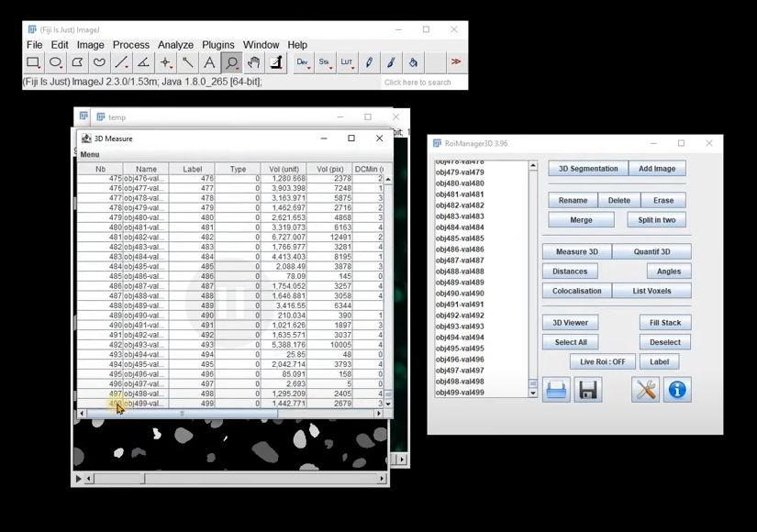
Task: Show info using the blue info icon
Action: click(677, 389)
